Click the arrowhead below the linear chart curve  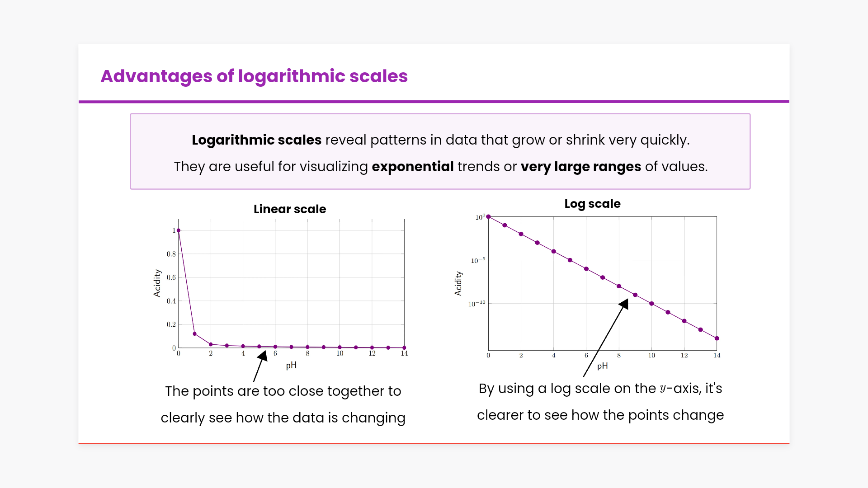click(x=263, y=356)
